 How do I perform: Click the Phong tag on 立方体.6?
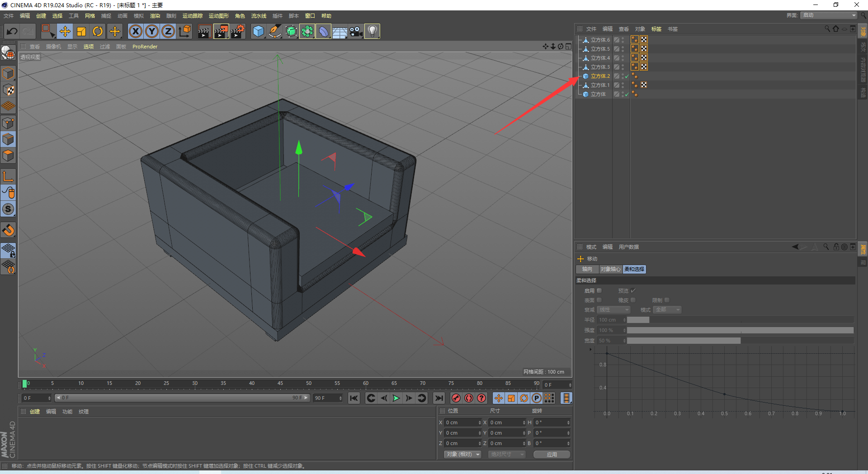[x=635, y=40]
